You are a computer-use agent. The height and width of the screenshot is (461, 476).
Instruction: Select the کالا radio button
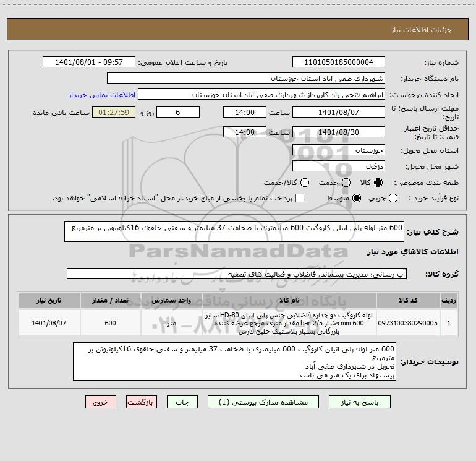tap(378, 183)
